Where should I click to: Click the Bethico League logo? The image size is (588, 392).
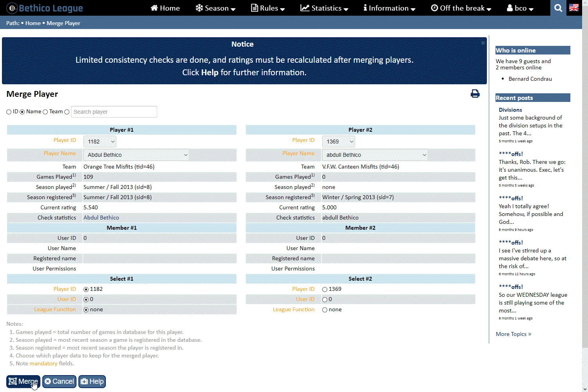click(45, 8)
